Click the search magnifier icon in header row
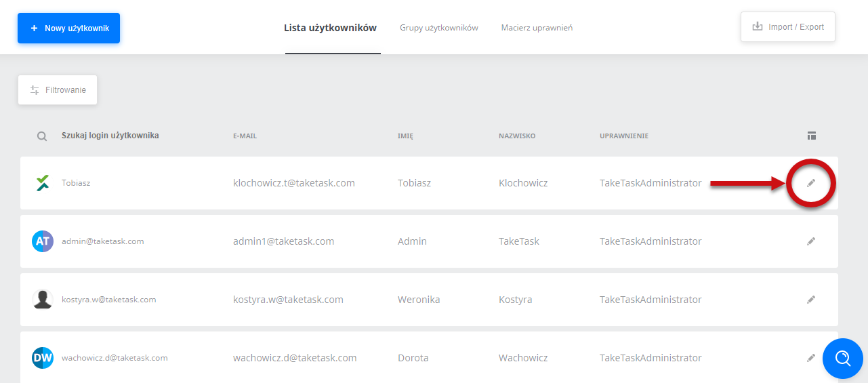Screen dimensions: 868x383 [42, 136]
